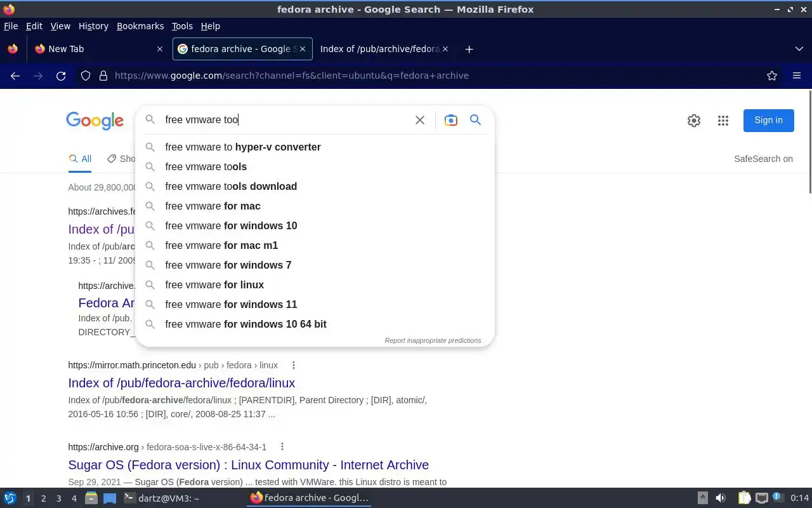Select suggestion free vmware tools download
The height and width of the screenshot is (508, 812).
(315, 186)
